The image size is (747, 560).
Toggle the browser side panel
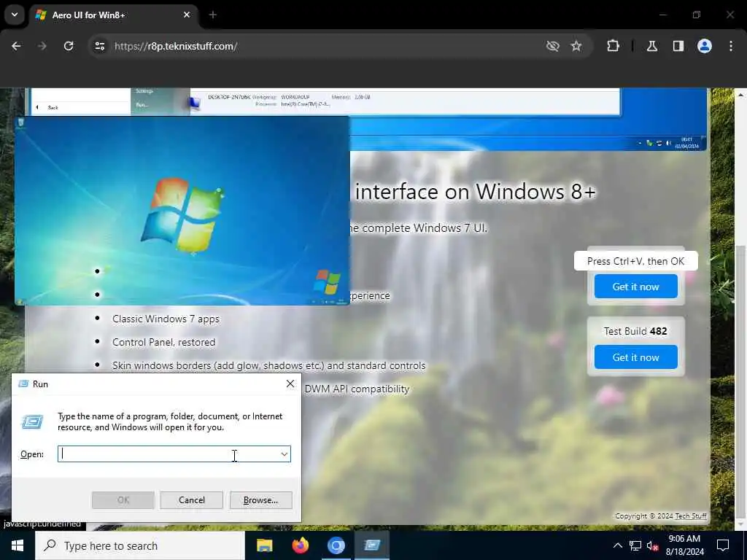[x=678, y=46]
